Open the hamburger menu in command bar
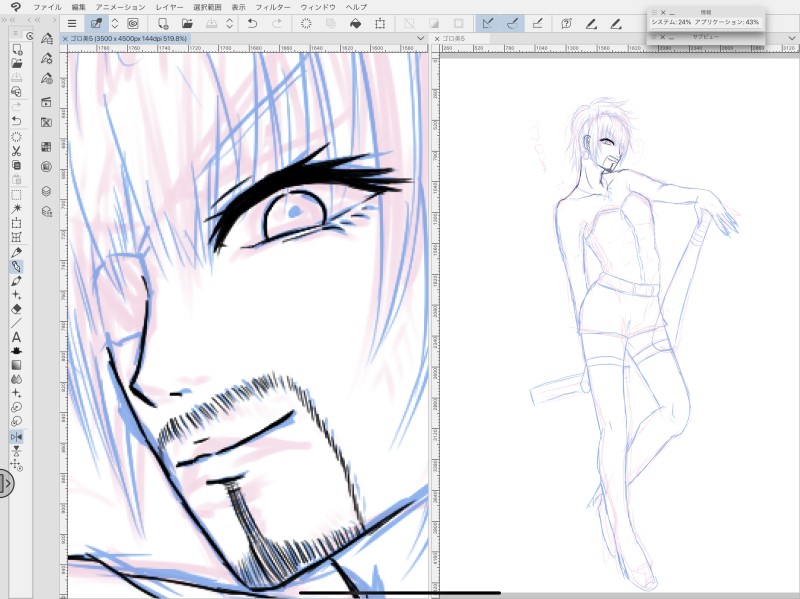800x599 pixels. (x=72, y=23)
